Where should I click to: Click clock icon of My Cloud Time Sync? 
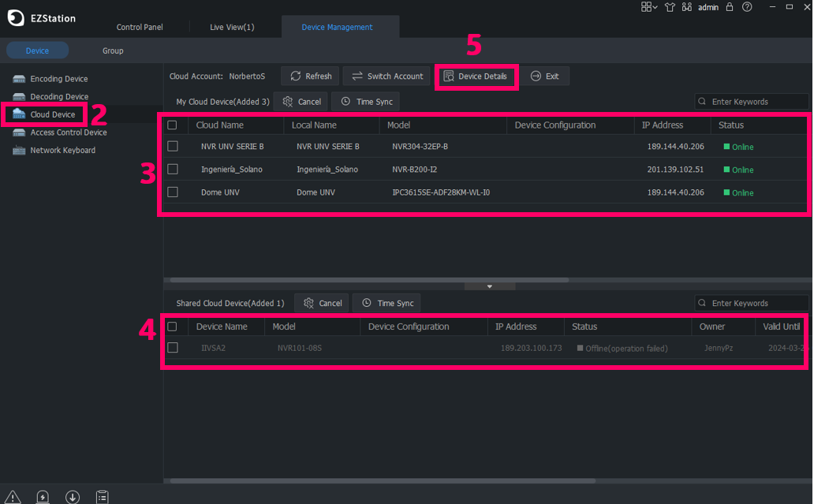345,101
